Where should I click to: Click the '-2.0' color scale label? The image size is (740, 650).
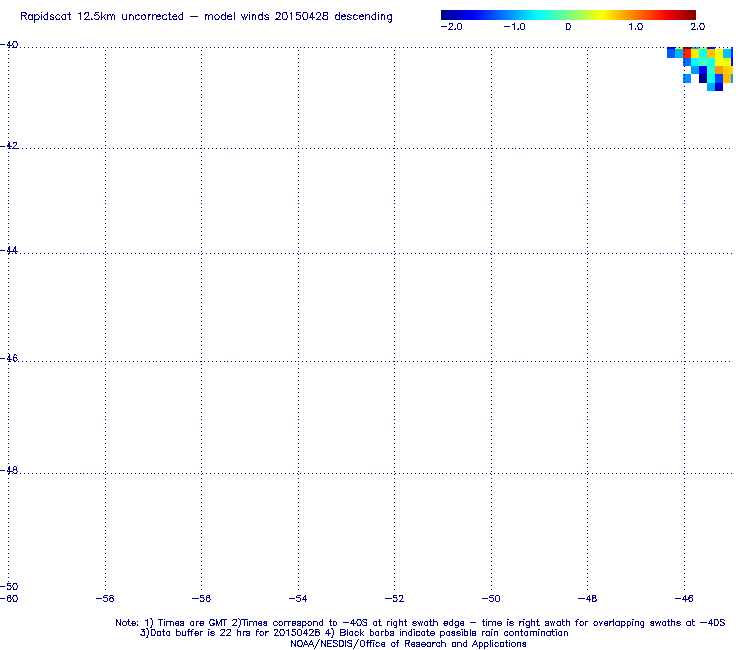(452, 27)
